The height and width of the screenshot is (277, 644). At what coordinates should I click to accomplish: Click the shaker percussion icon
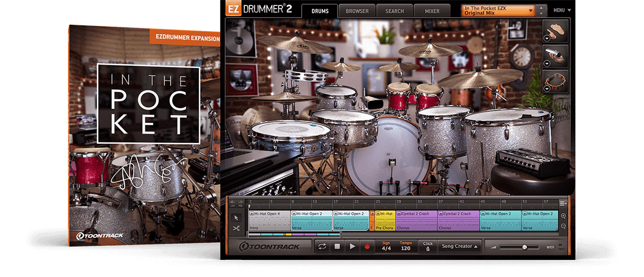[555, 56]
